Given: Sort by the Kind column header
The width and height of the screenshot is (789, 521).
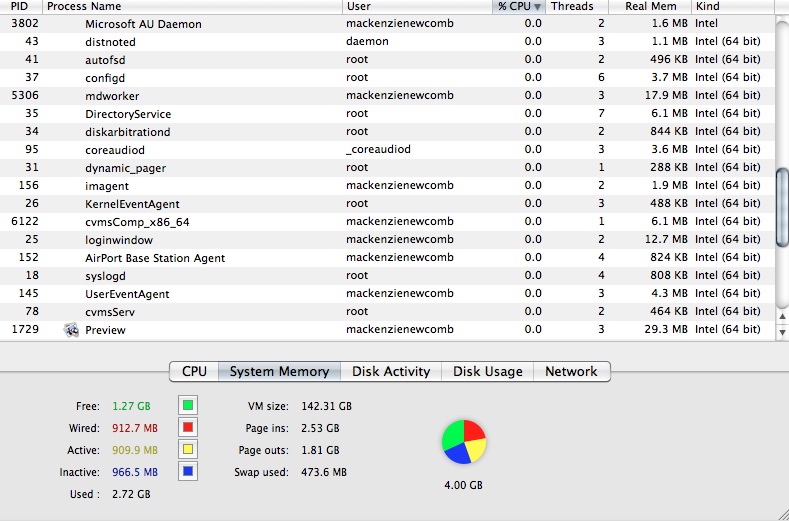Looking at the screenshot, I should click(x=733, y=7).
